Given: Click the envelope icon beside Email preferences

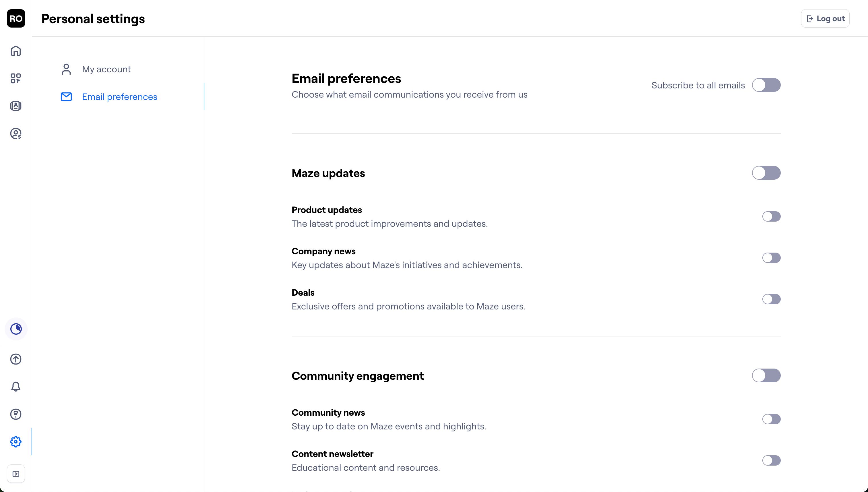Looking at the screenshot, I should pyautogui.click(x=66, y=97).
